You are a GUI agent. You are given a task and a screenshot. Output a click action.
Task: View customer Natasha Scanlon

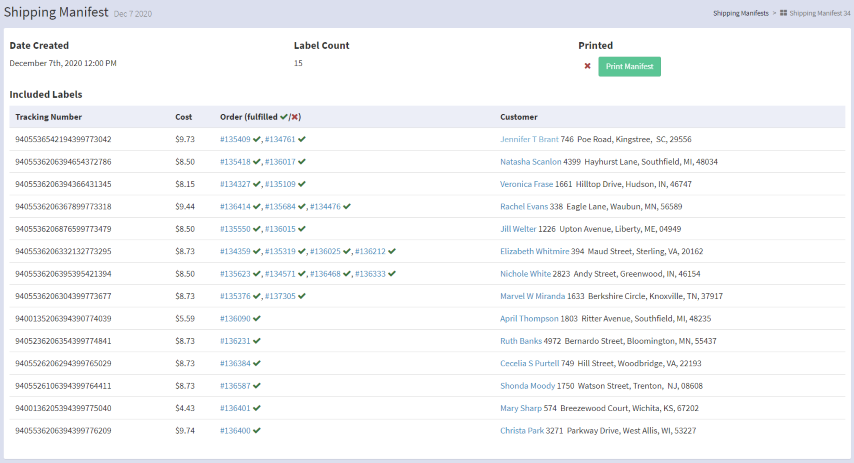[x=530, y=162]
